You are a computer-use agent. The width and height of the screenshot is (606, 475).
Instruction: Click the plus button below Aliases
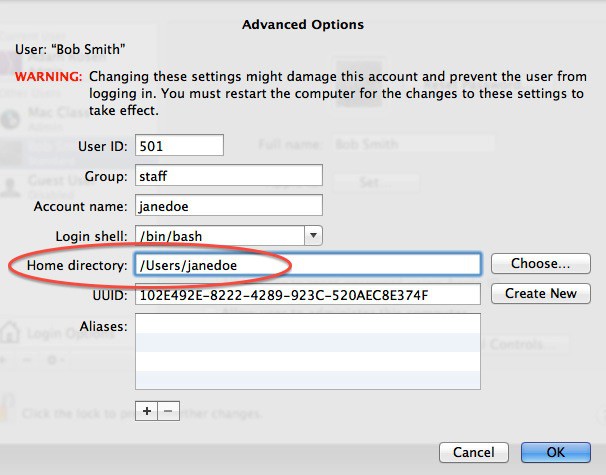pyautogui.click(x=147, y=411)
